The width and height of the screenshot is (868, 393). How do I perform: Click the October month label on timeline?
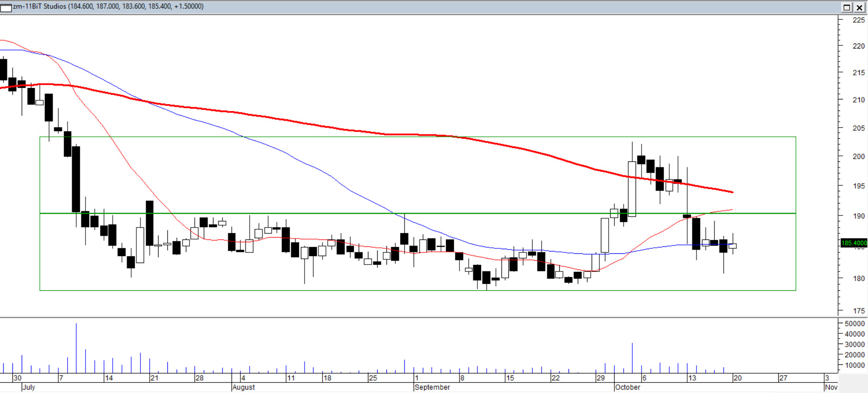click(628, 387)
